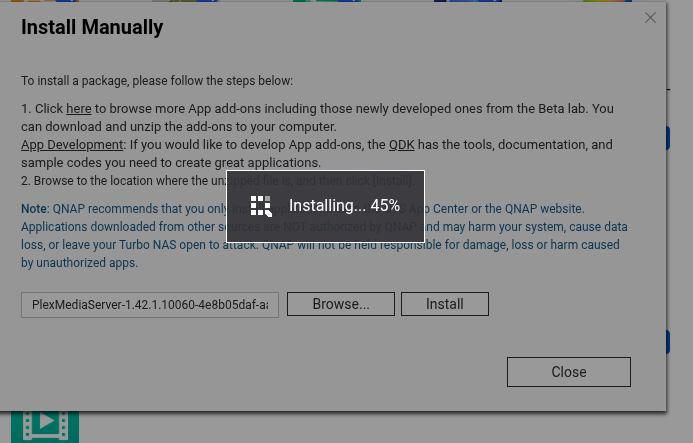Screen dimensions: 693x443
Task: Close Install Manually dialog with the X icon
Action: [x=650, y=18]
